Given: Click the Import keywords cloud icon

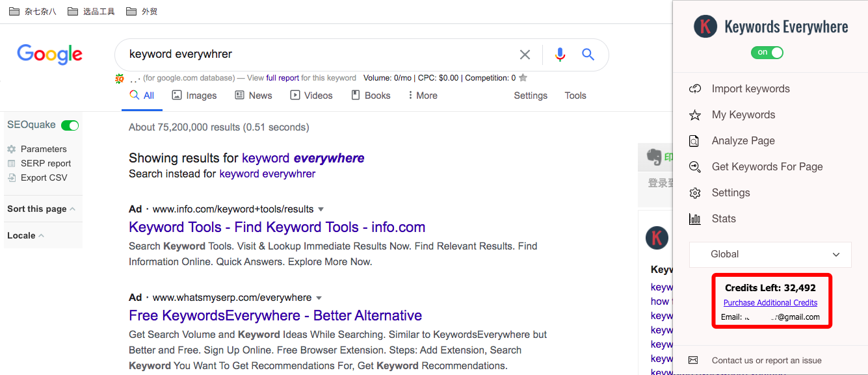Looking at the screenshot, I should [695, 89].
